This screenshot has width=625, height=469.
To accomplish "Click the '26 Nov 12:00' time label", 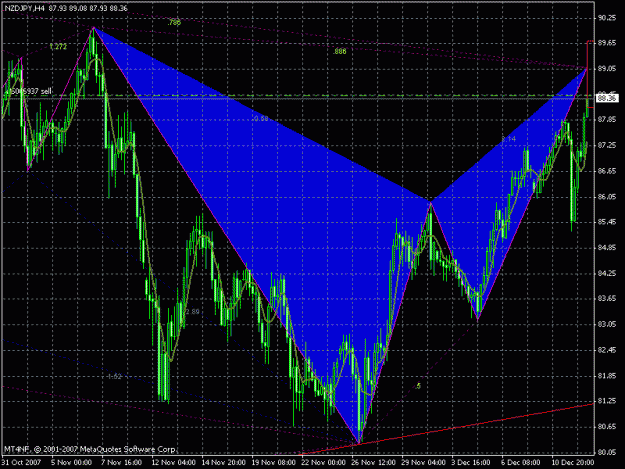I will click(373, 462).
